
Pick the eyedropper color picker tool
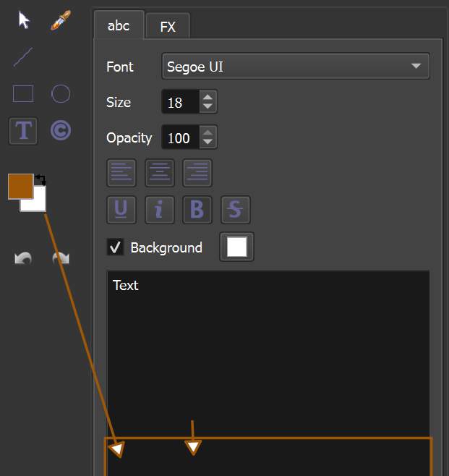61,20
